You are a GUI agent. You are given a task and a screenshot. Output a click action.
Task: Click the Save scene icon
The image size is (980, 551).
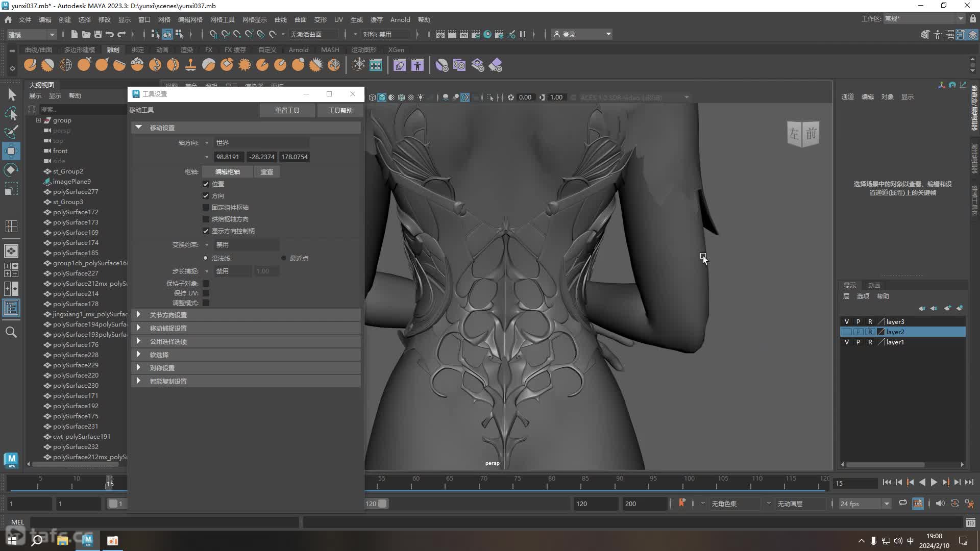97,34
